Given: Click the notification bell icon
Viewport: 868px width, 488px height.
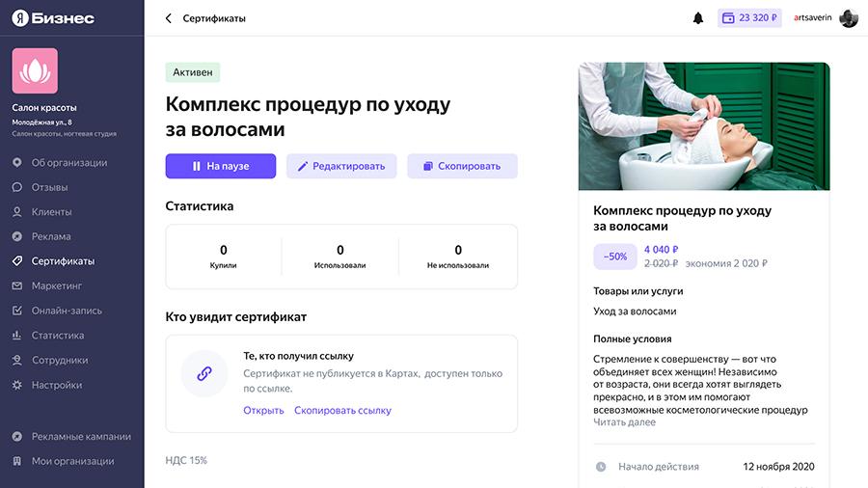Looking at the screenshot, I should [698, 18].
